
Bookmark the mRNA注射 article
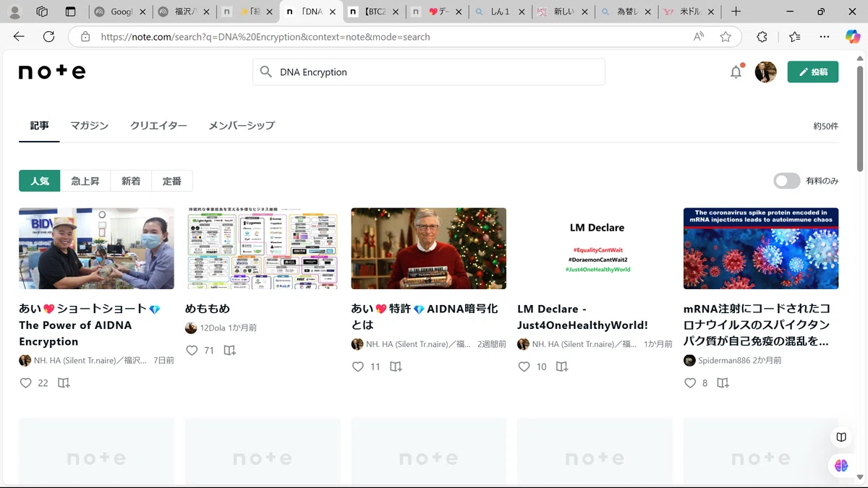pyautogui.click(x=723, y=383)
